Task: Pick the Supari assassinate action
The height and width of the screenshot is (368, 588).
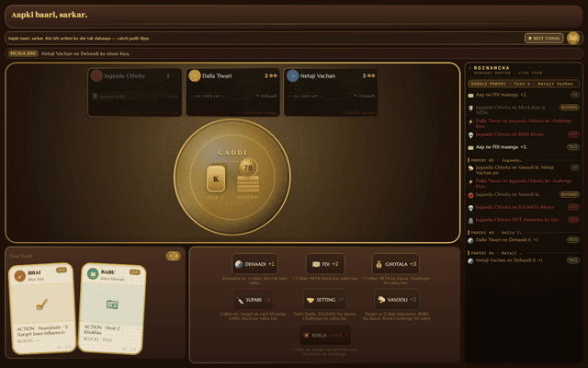Action: (x=254, y=299)
